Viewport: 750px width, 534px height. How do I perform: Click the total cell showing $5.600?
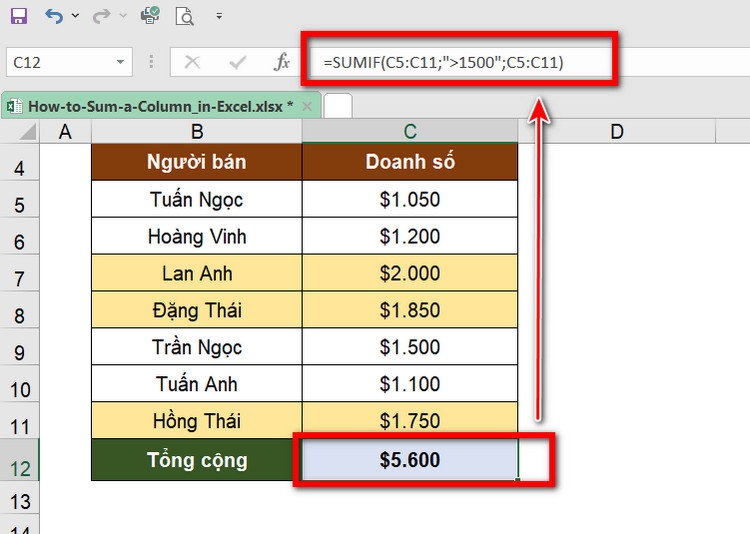pos(410,460)
